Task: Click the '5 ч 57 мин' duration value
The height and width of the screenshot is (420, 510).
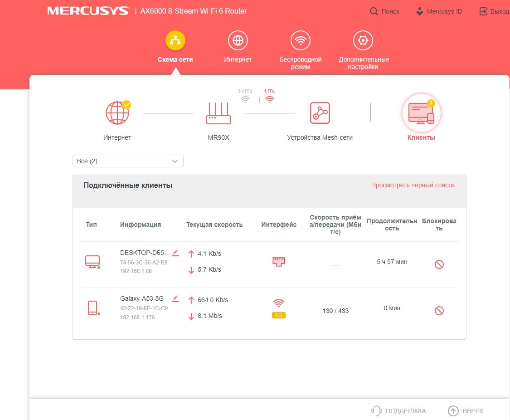Action: coord(392,262)
